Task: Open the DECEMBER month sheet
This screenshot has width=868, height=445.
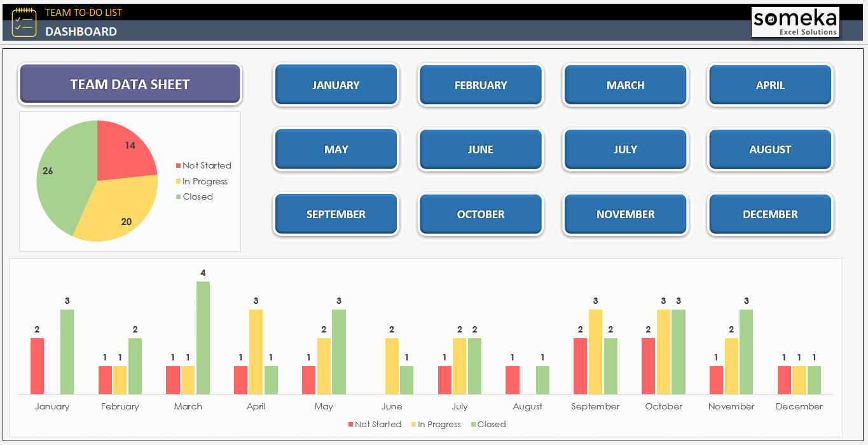Action: pyautogui.click(x=770, y=214)
